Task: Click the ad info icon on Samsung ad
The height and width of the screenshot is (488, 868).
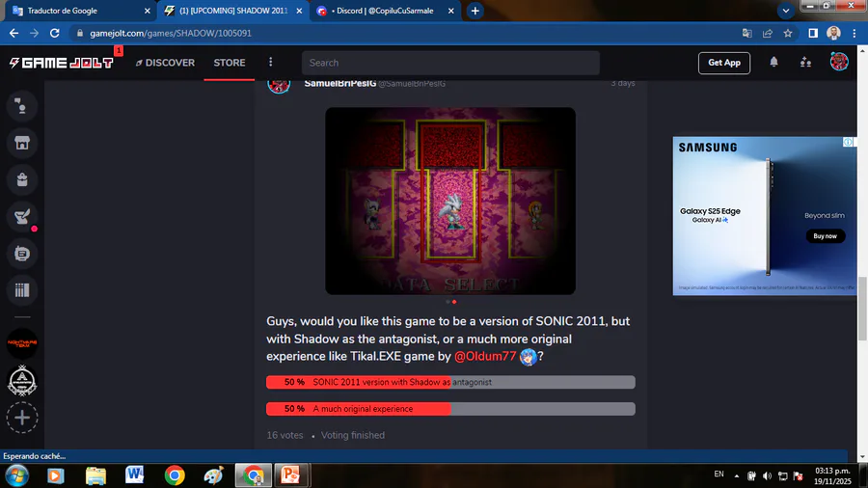Action: point(848,142)
